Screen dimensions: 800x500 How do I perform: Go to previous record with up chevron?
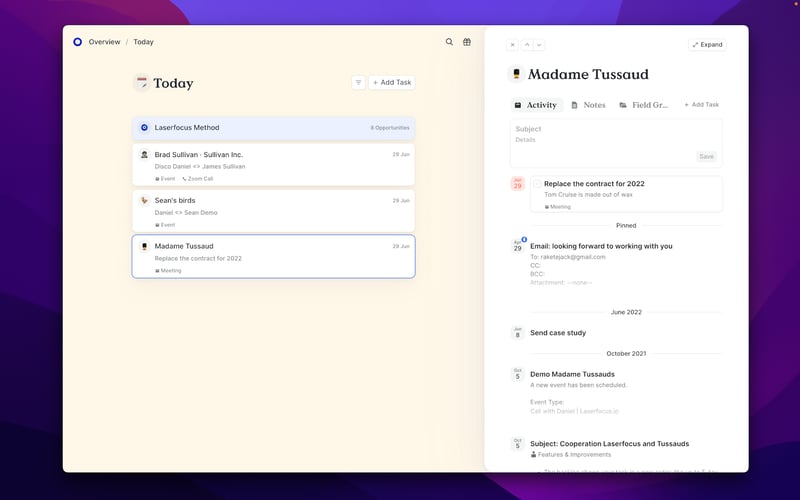point(527,45)
